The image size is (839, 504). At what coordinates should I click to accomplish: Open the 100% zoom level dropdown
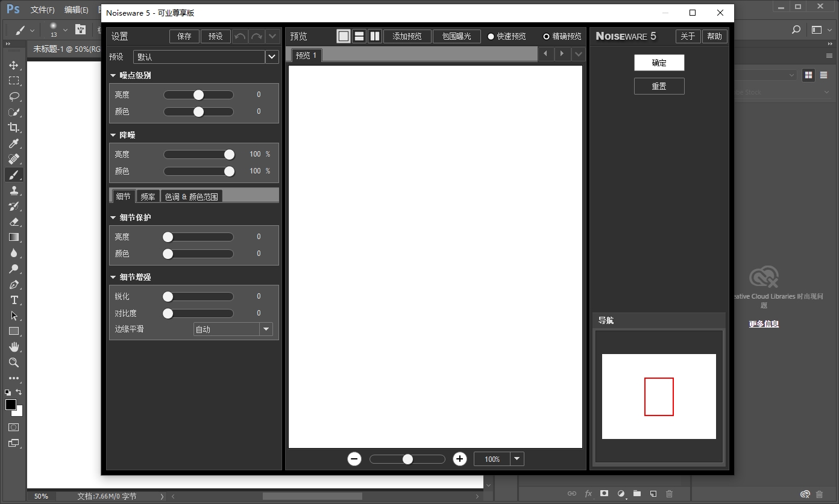(517, 459)
